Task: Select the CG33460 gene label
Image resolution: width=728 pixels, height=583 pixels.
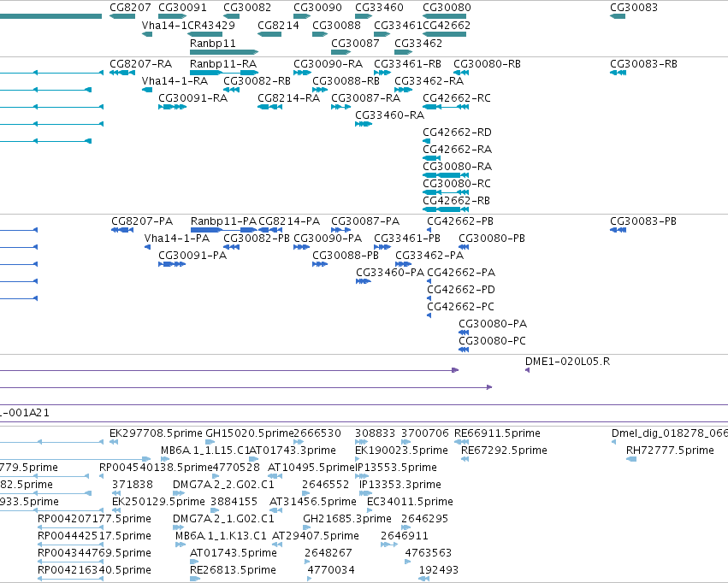Action: pos(379,8)
